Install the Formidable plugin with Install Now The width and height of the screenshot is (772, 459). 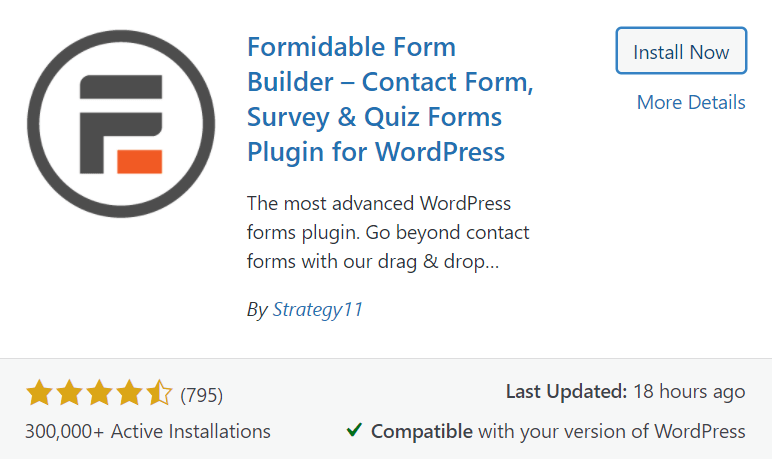pos(681,51)
